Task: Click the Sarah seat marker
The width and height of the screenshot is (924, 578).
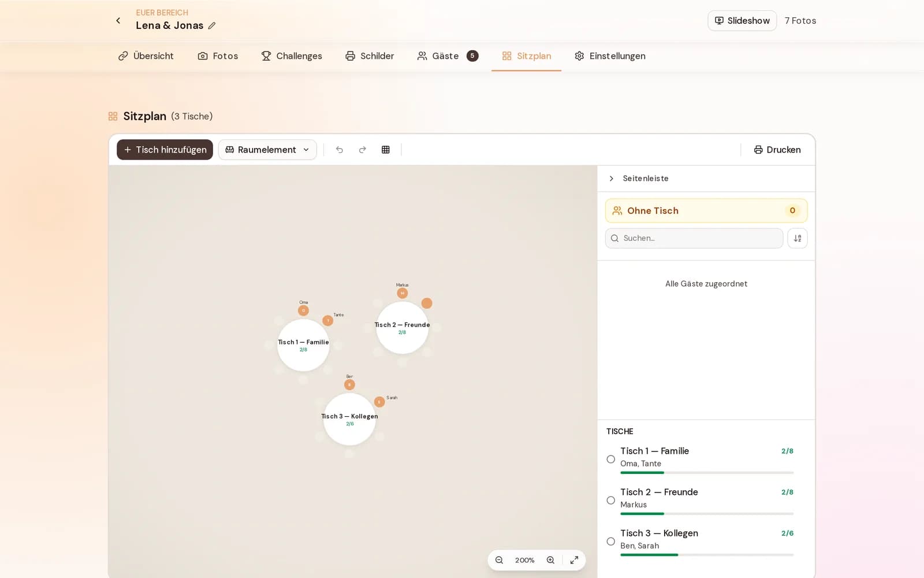Action: (x=379, y=402)
